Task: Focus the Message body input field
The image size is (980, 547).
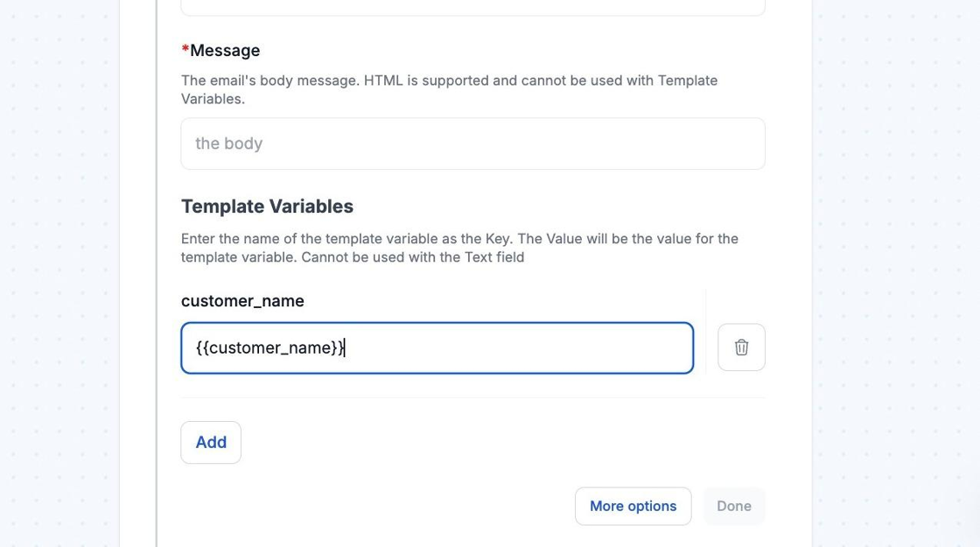Action: [x=472, y=144]
